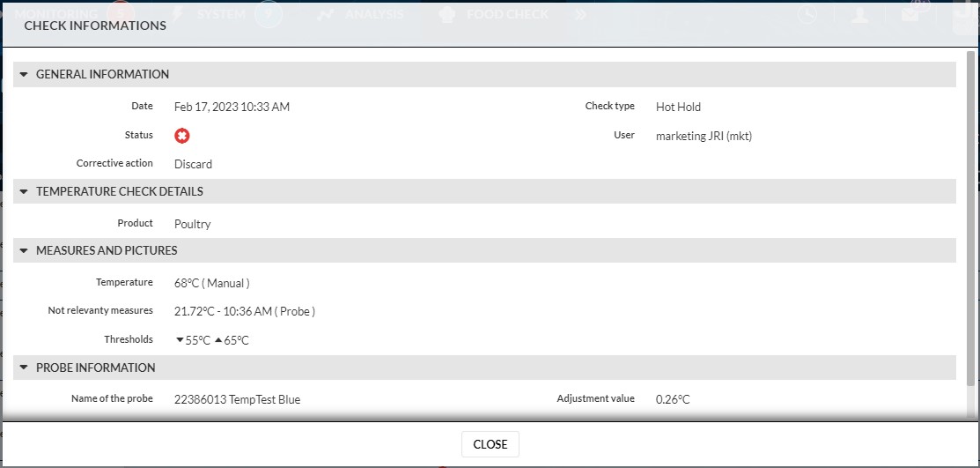Collapse the Temperature Check Details section
The width and height of the screenshot is (980, 468).
(x=24, y=192)
